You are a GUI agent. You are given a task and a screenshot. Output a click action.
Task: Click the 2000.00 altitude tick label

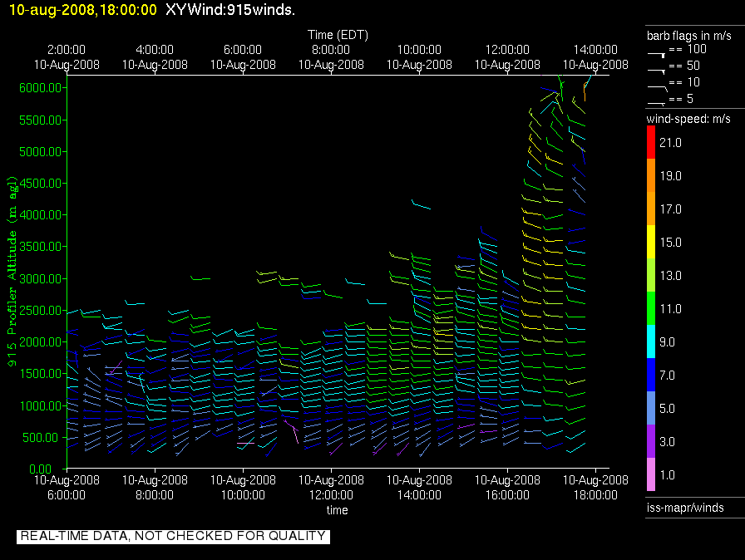pos(41,342)
